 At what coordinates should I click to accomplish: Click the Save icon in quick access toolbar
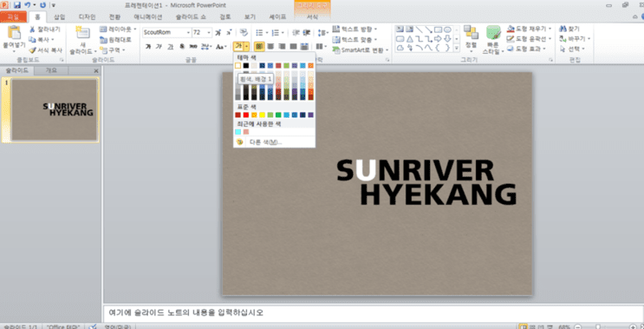(x=16, y=5)
